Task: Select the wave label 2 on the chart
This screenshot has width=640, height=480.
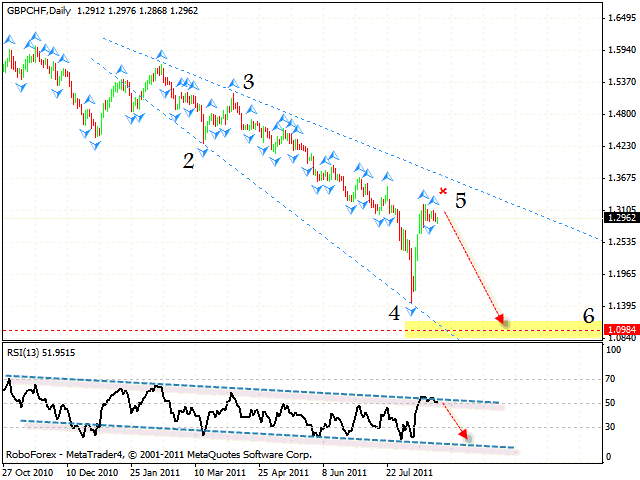Action: coord(188,160)
